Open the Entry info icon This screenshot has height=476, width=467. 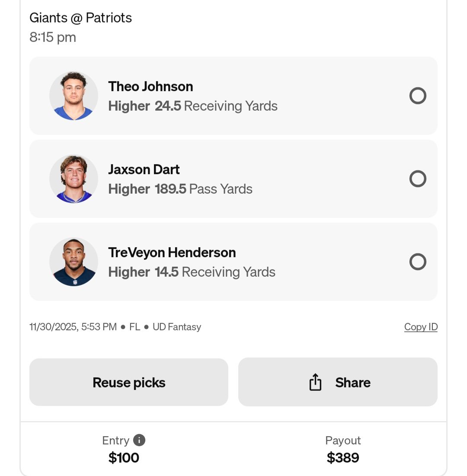click(x=139, y=440)
